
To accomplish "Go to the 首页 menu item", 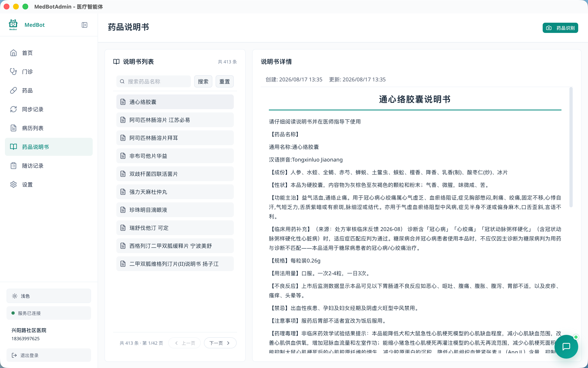I will [49, 53].
